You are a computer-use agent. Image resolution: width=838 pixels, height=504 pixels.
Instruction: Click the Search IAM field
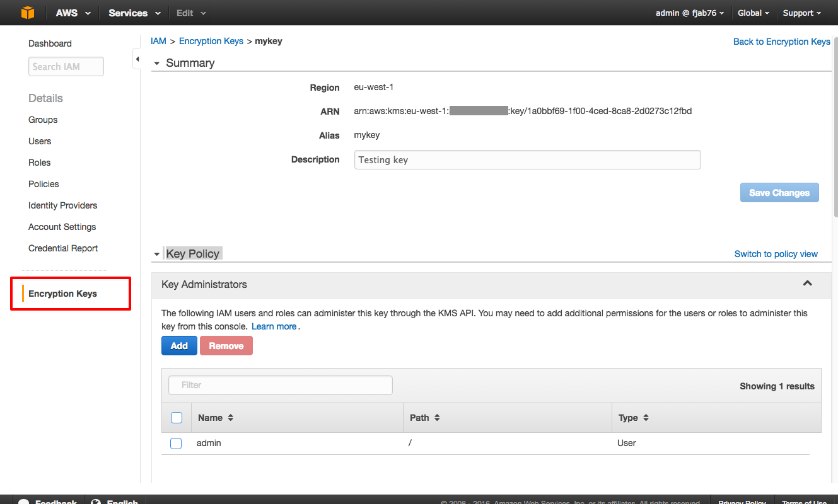(66, 67)
